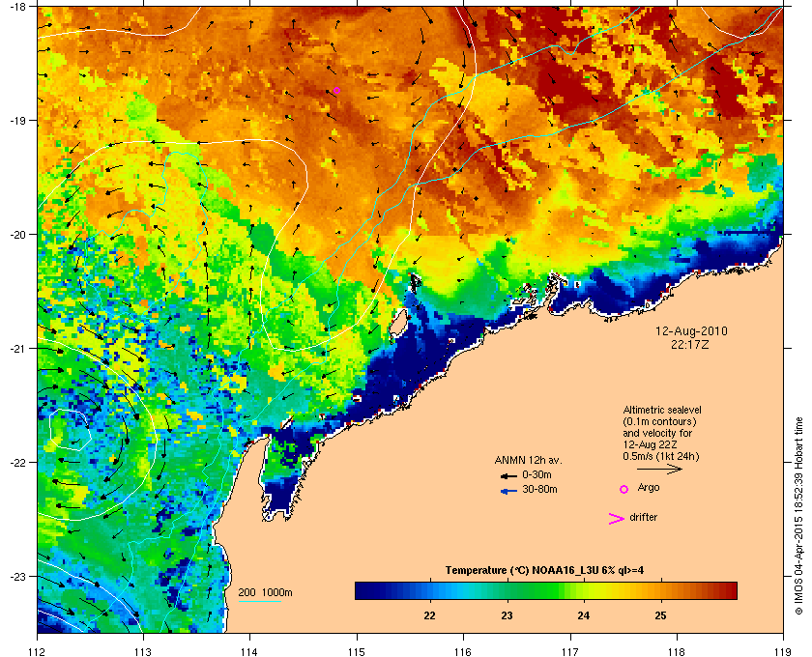Click the latitude label -18

(17, 7)
